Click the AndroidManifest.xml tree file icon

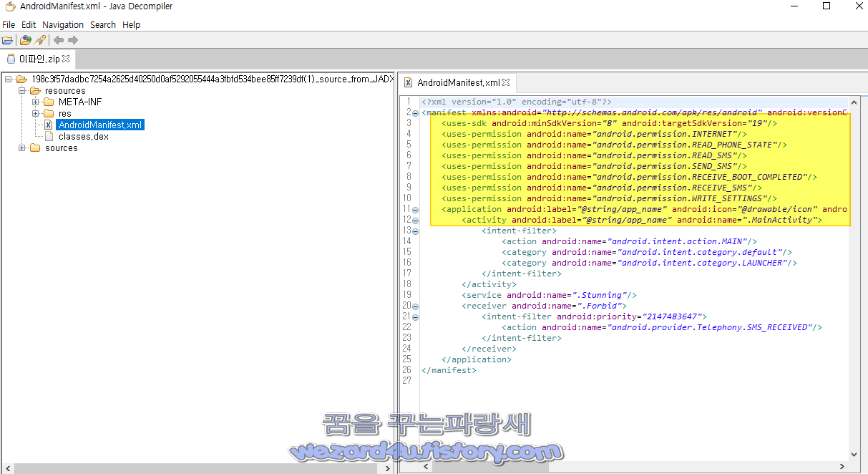[49, 125]
